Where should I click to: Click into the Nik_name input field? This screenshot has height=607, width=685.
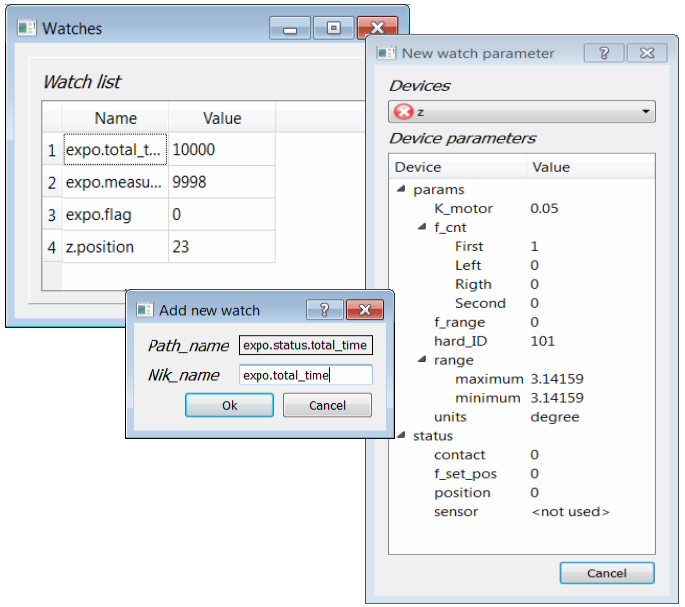click(x=306, y=375)
